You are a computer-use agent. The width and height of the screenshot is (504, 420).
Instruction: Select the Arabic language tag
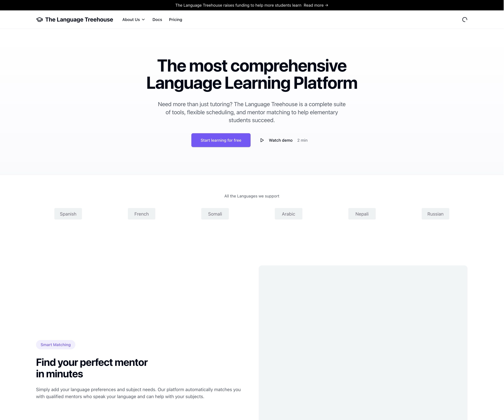pos(288,214)
